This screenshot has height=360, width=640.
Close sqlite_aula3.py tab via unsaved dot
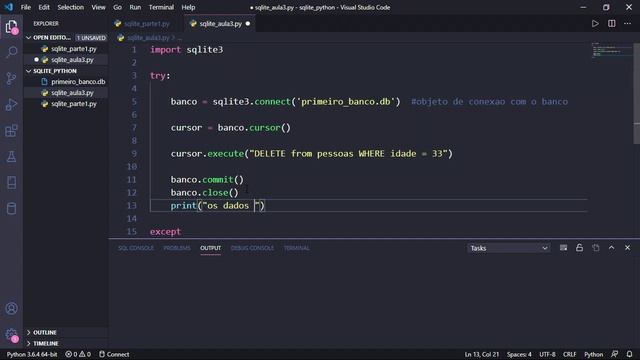click(248, 24)
